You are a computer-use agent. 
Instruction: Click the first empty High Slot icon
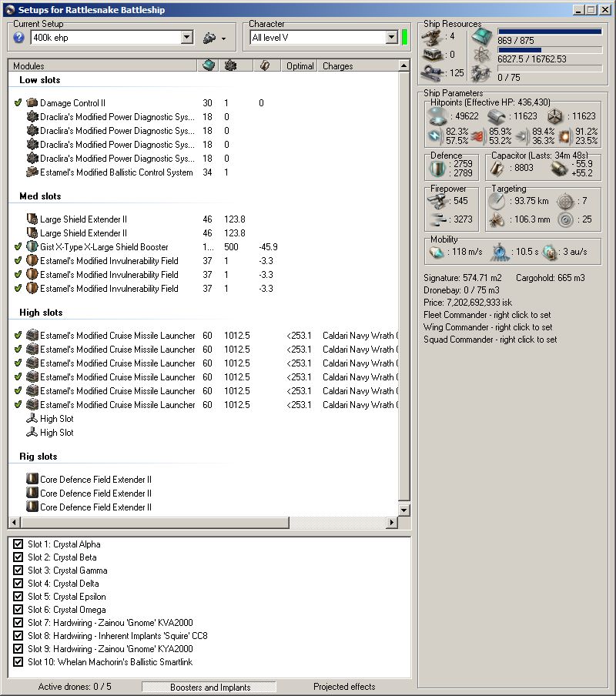32,418
